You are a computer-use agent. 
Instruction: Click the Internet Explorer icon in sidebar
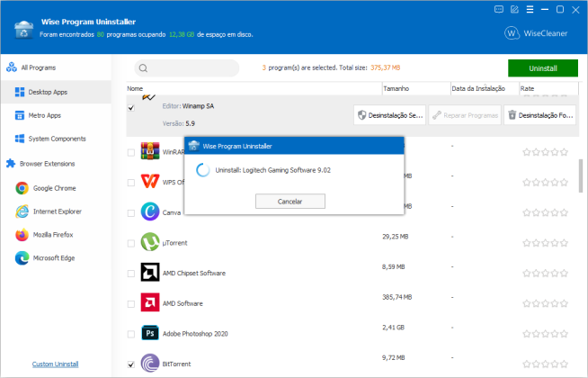22,211
